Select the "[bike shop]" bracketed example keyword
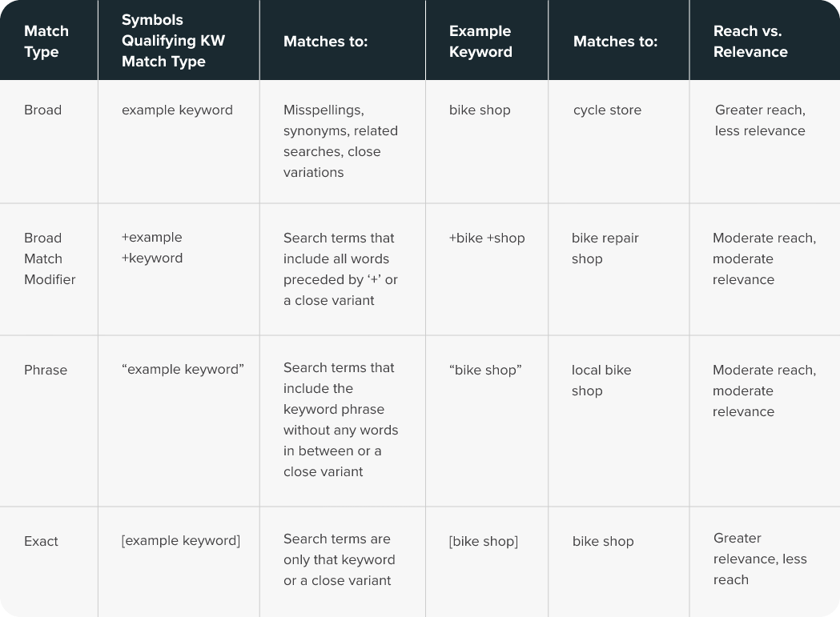This screenshot has width=840, height=617. [483, 541]
